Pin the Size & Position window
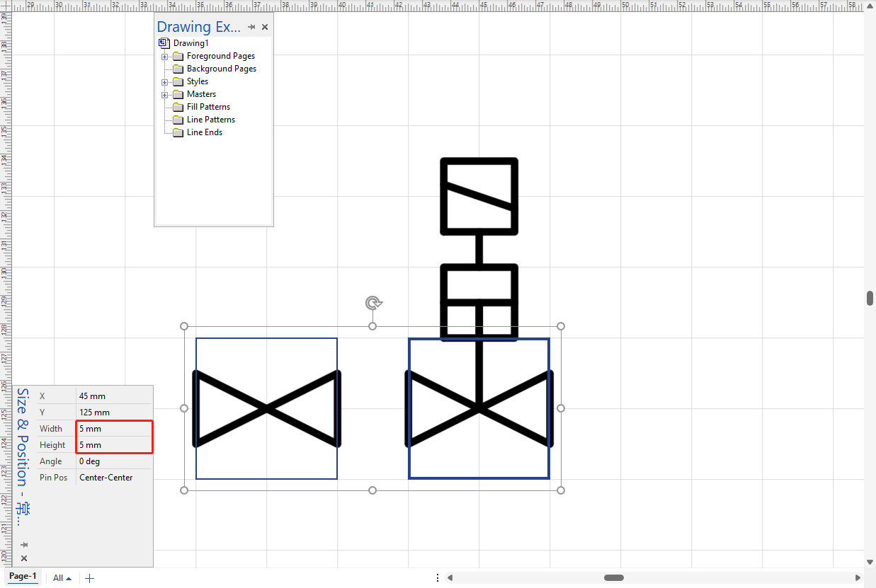The width and height of the screenshot is (876, 588). coord(24,545)
